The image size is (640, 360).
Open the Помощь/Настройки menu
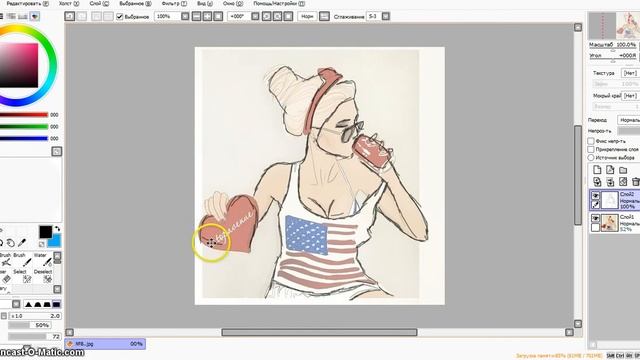click(279, 3)
